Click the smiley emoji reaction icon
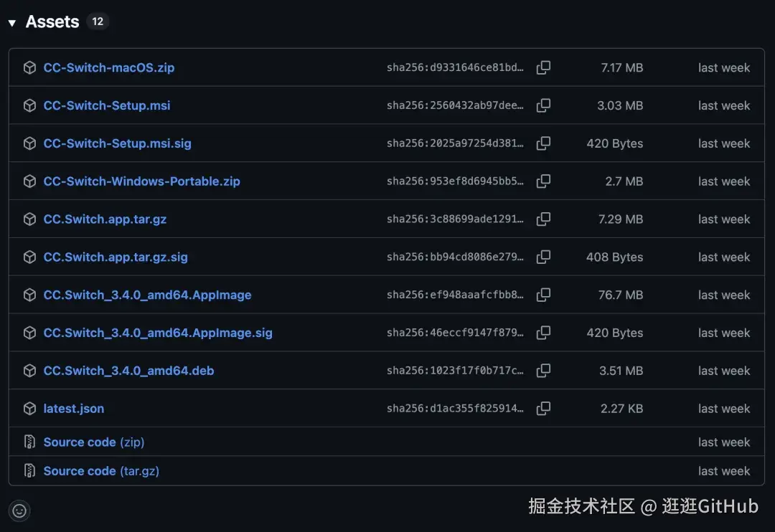 [19, 510]
